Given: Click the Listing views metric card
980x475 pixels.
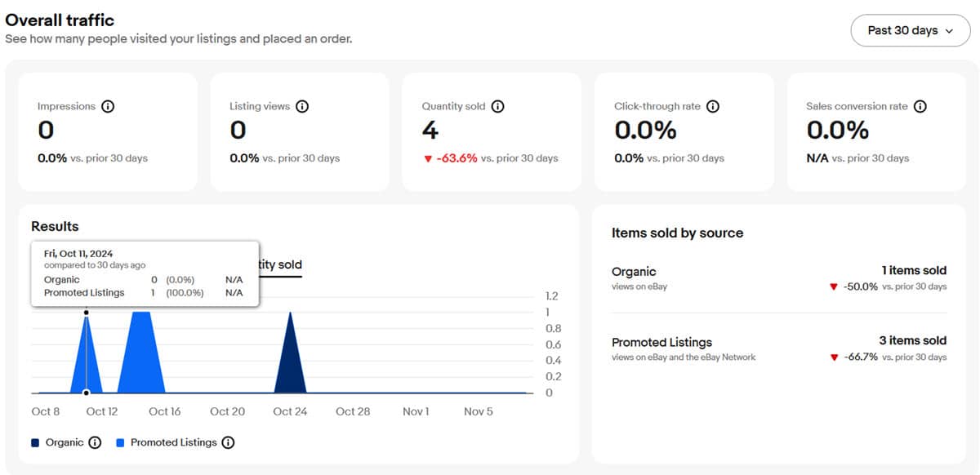Looking at the screenshot, I should [x=299, y=131].
